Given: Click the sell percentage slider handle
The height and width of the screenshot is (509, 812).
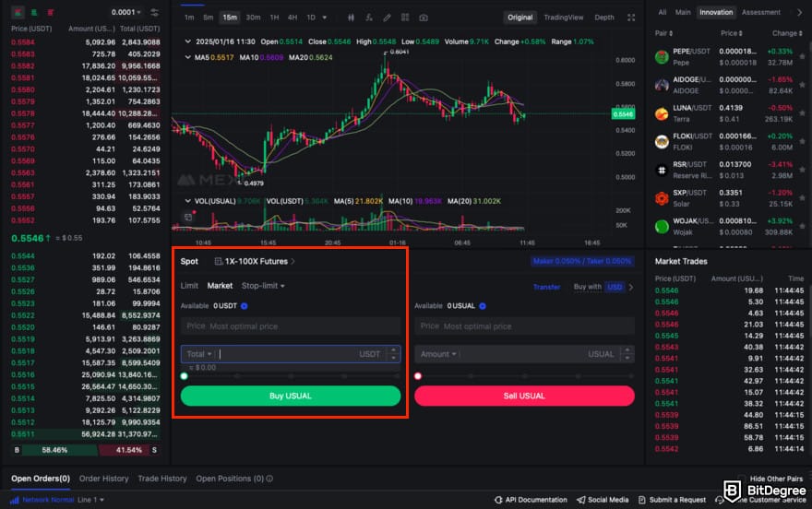Looking at the screenshot, I should point(418,376).
